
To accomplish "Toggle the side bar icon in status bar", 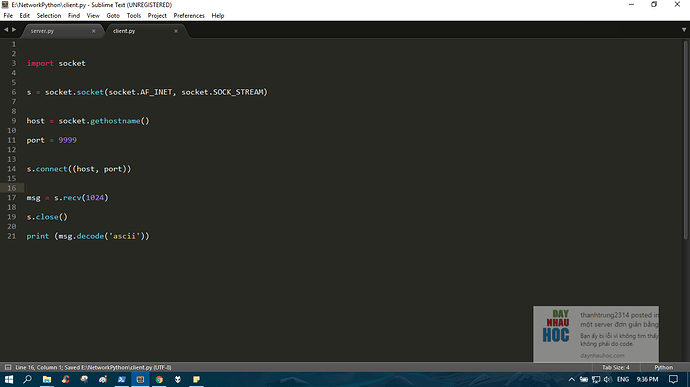I will [8, 367].
